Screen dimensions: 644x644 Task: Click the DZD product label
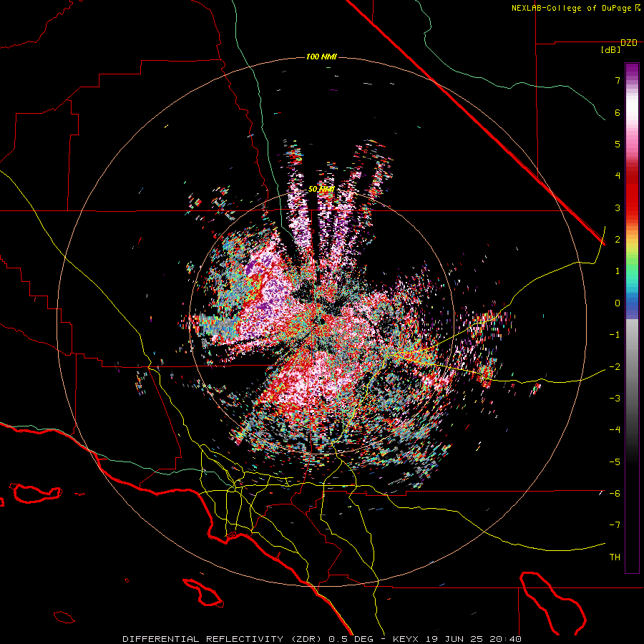(x=628, y=43)
